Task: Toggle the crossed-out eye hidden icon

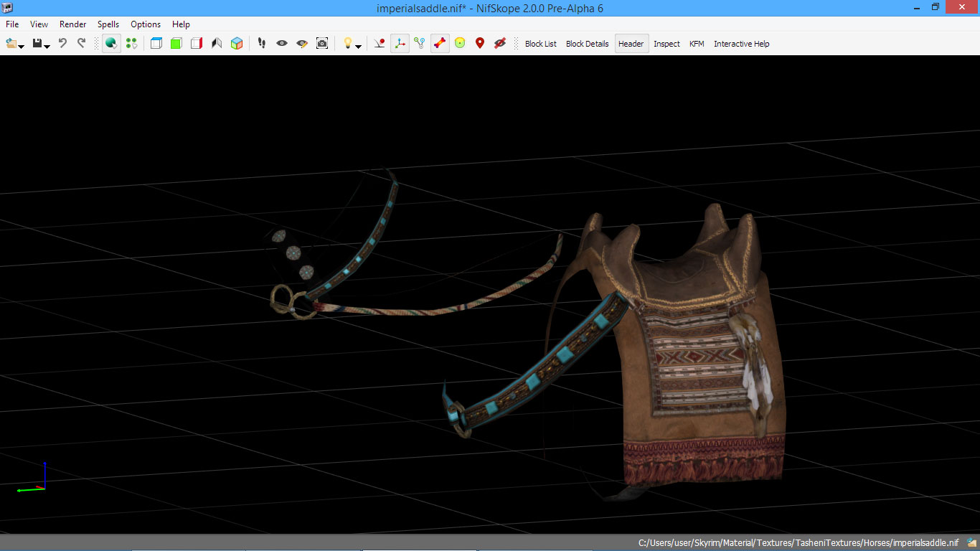Action: [x=500, y=44]
